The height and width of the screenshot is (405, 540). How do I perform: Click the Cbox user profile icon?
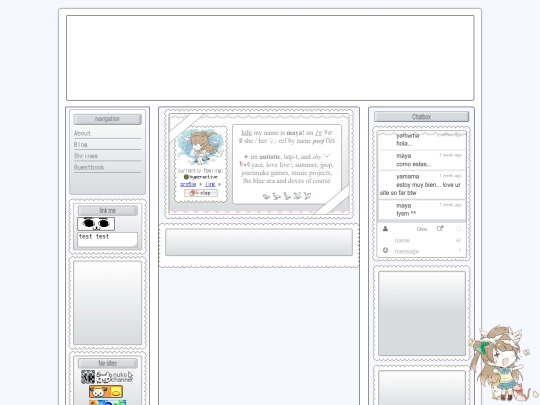coord(385,229)
